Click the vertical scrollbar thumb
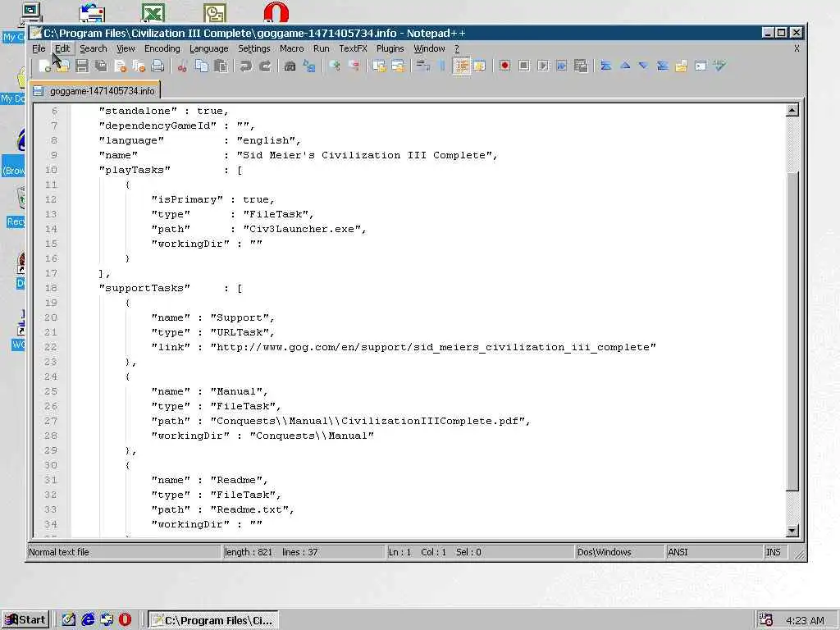This screenshot has width=840, height=630. point(792,331)
